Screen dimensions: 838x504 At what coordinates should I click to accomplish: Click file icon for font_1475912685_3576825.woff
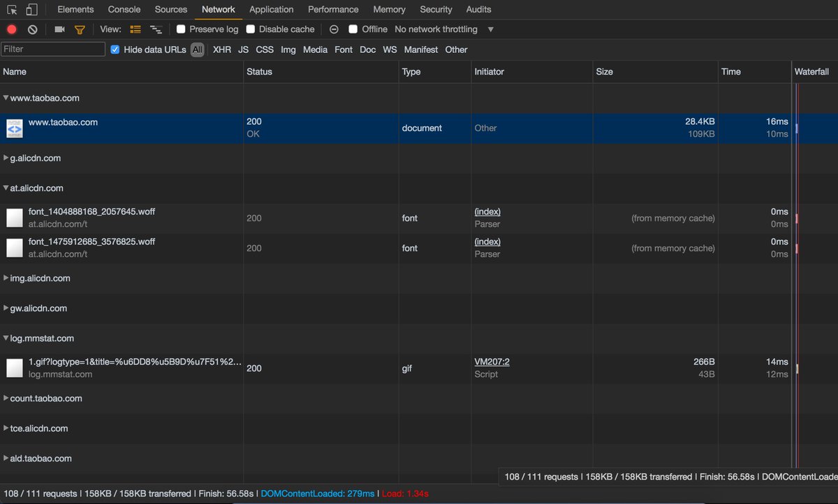tap(15, 248)
